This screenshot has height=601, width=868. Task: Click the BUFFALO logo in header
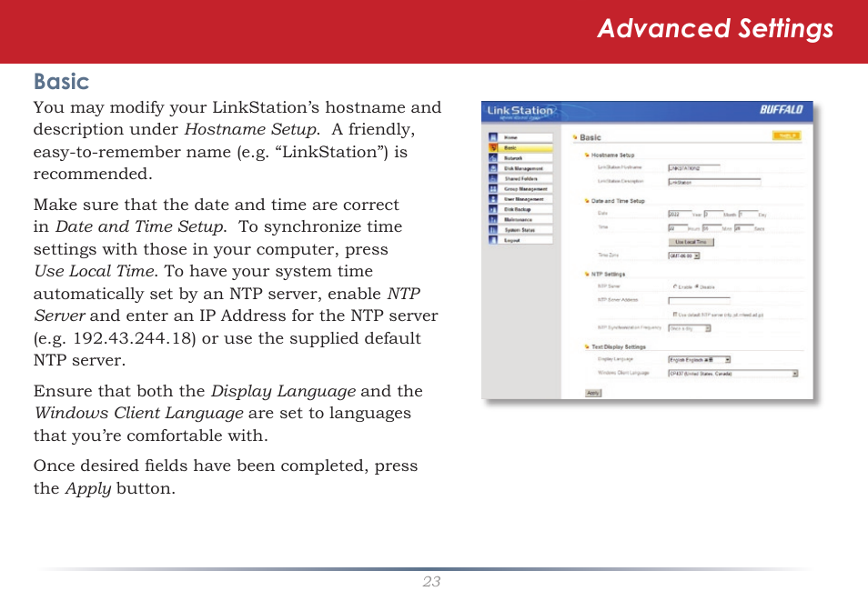click(x=781, y=110)
